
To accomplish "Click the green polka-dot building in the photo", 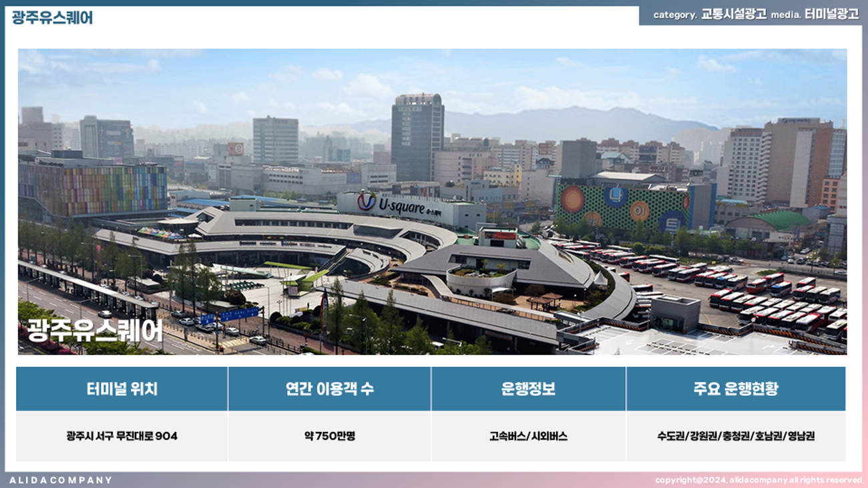I will point(621,207).
